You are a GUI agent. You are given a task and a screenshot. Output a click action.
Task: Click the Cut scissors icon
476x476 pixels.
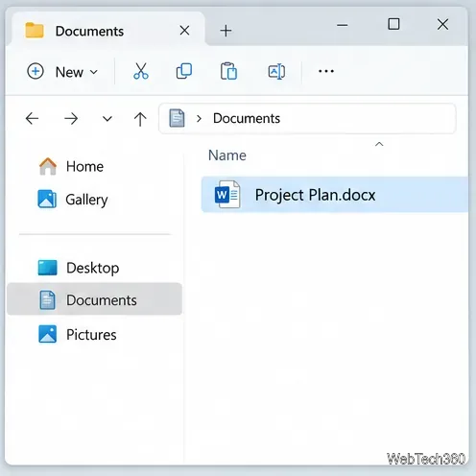tap(141, 71)
